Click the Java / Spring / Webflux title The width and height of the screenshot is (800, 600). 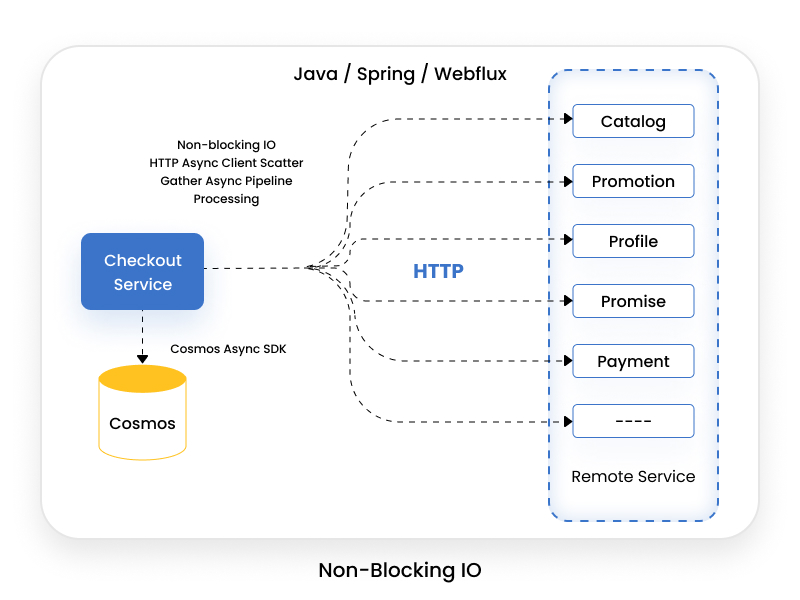[x=400, y=74]
